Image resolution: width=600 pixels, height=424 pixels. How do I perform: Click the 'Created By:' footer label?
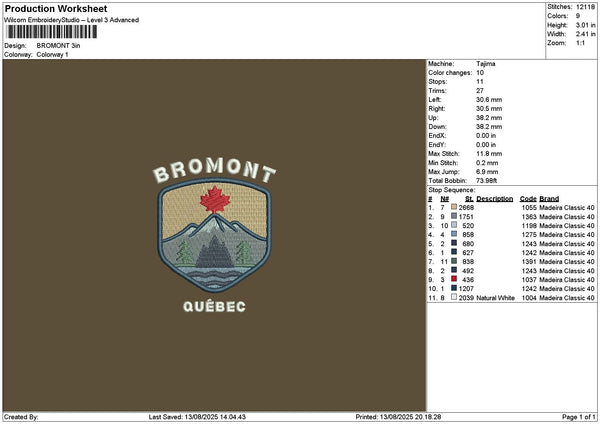click(21, 417)
